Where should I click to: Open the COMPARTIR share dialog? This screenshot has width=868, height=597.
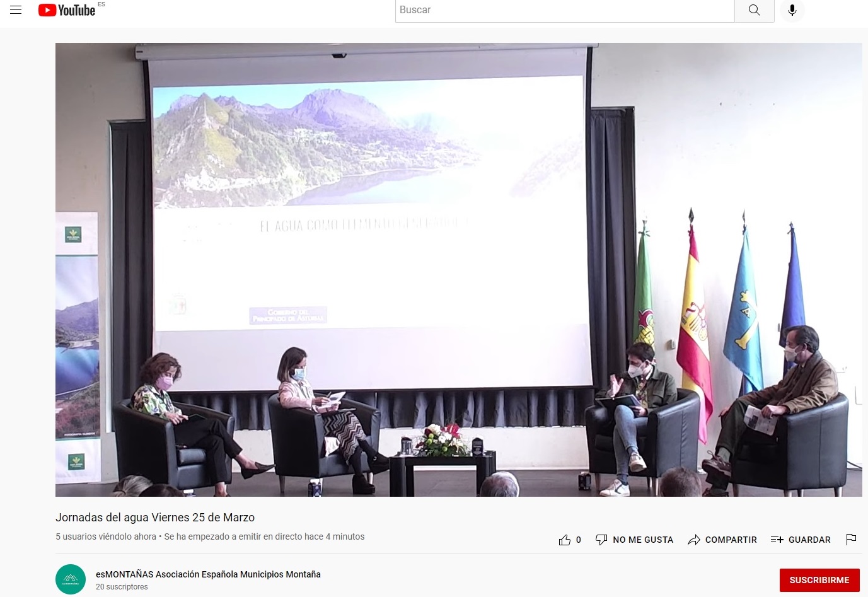click(x=731, y=540)
